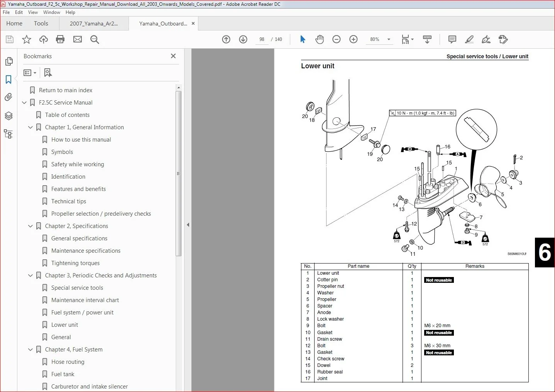Open Lower unit bookmark

(64, 325)
